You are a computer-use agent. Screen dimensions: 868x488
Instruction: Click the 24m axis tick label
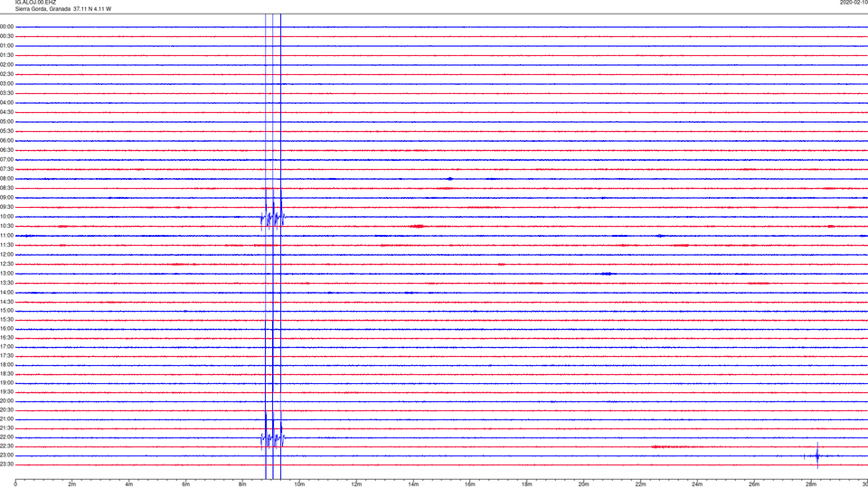[697, 484]
